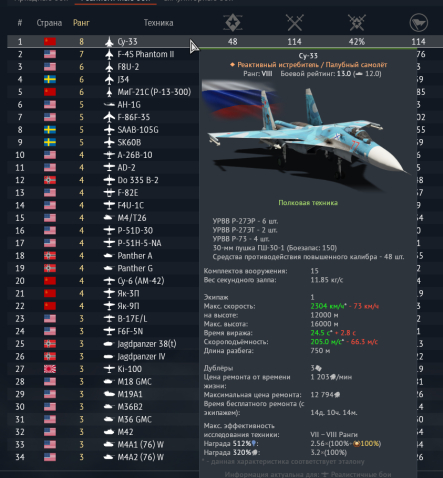Click the AH-1G helicopter icon
This screenshot has width=443, height=478.
pos(109,105)
